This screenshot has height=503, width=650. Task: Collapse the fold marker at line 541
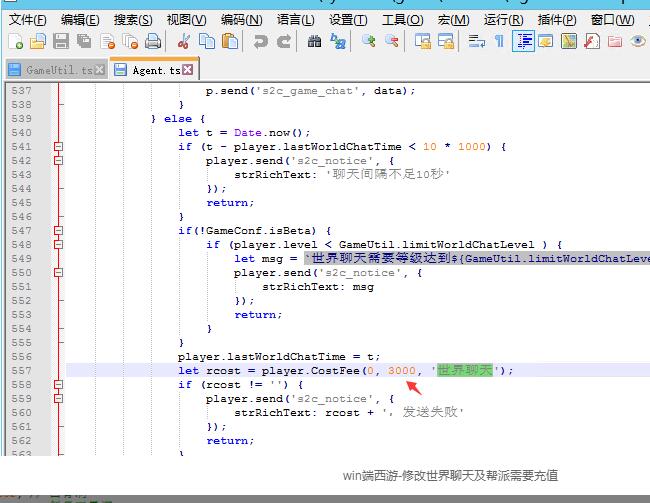tap(58, 147)
